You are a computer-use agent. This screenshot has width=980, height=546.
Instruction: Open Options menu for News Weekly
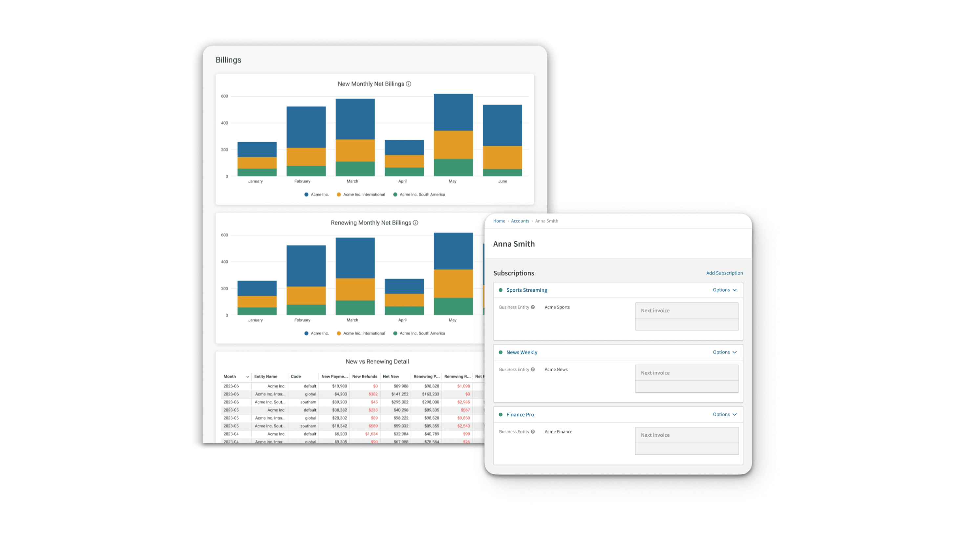tap(724, 352)
